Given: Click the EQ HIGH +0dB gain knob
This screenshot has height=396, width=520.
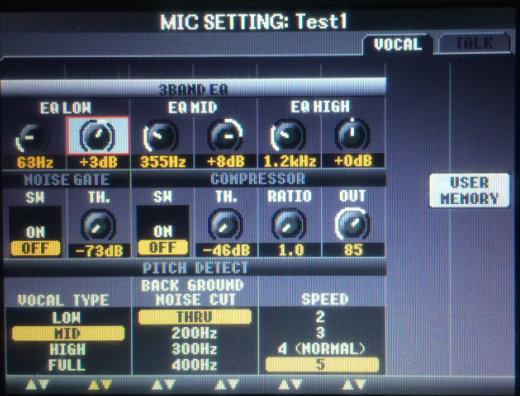Looking at the screenshot, I should point(352,134).
